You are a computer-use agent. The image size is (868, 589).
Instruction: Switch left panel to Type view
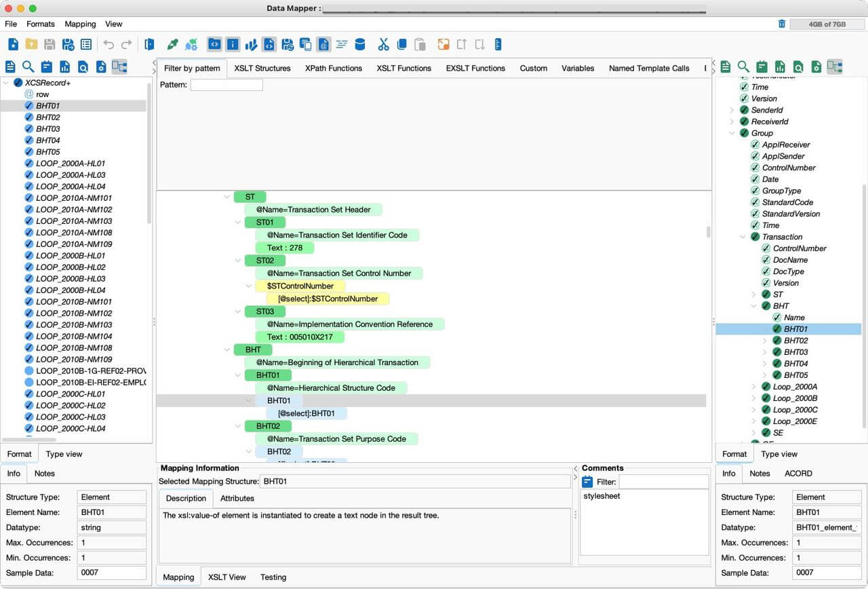click(64, 454)
